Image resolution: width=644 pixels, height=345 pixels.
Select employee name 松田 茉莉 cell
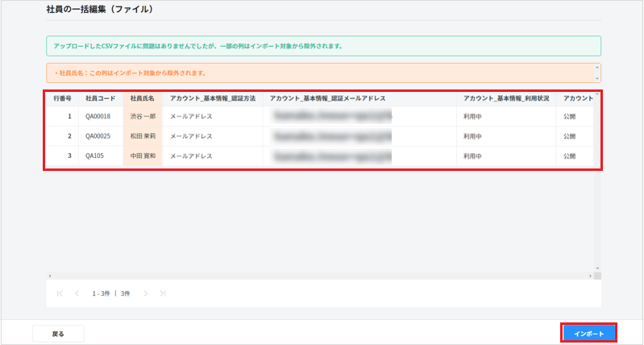click(143, 136)
